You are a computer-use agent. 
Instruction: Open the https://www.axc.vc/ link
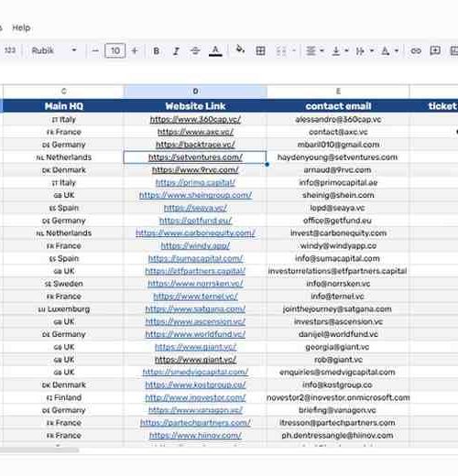pos(195,132)
